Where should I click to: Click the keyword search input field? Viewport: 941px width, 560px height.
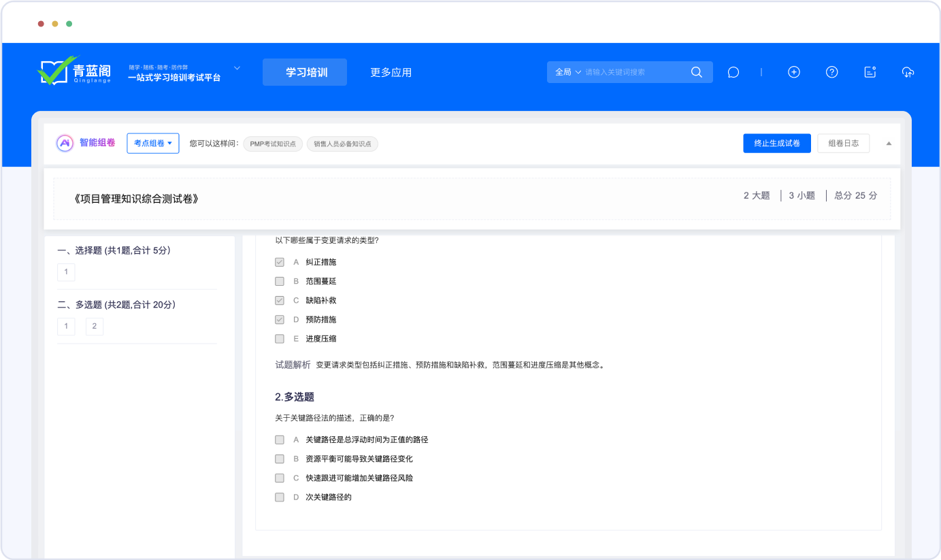[633, 72]
